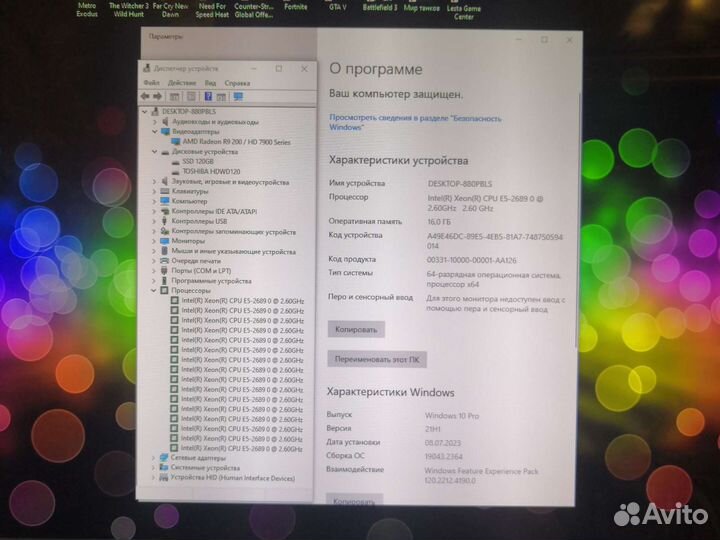Select Контроллеры запоминающих устройств row

point(233,231)
